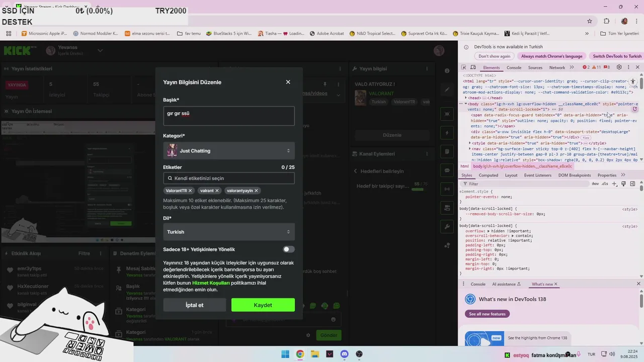The height and width of the screenshot is (362, 644).
Task: Select the DevTools inspect element tool
Action: tap(464, 67)
